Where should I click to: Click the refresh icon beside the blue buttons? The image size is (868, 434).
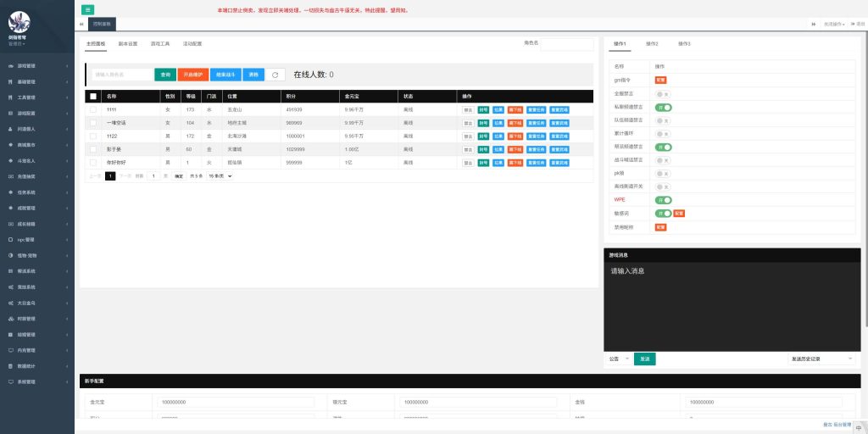(274, 75)
